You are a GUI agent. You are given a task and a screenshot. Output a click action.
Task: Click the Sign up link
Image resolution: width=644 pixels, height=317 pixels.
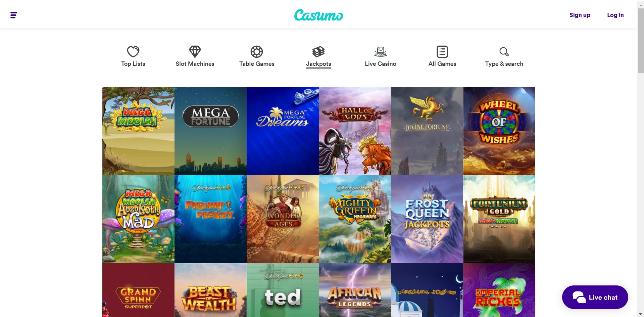coord(580,15)
